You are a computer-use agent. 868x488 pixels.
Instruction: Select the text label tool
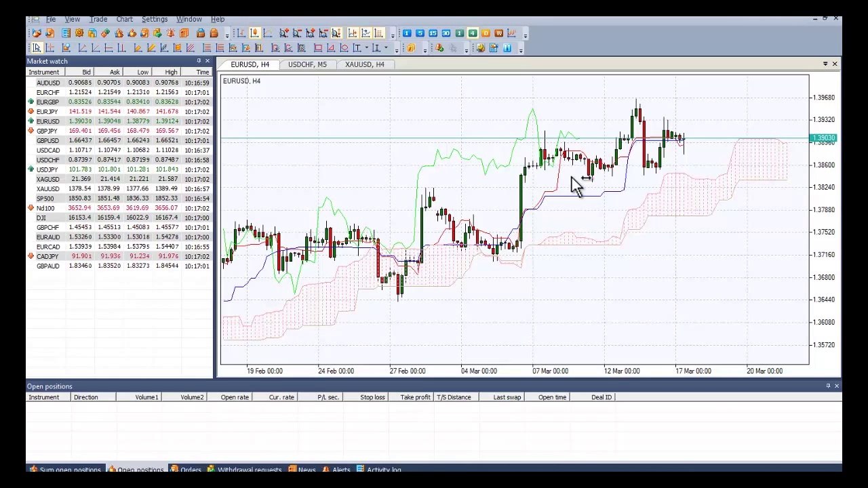click(357, 48)
